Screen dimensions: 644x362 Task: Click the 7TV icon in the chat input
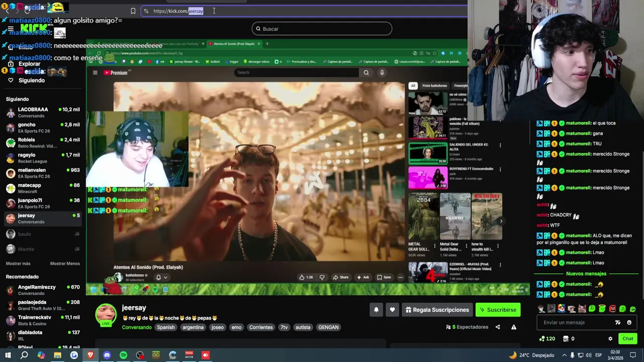(x=618, y=322)
